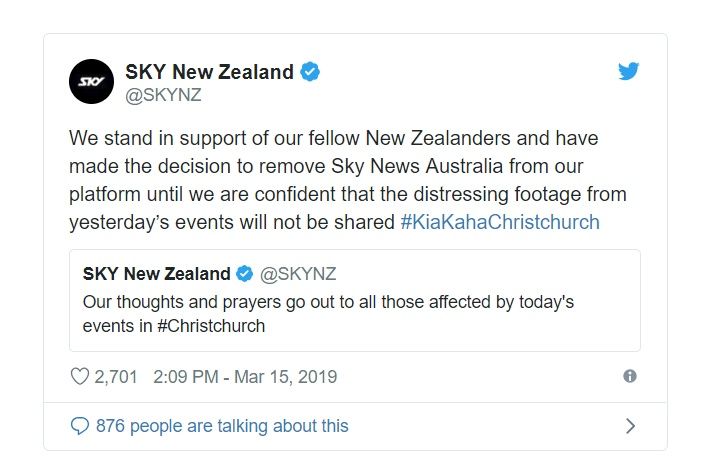Open quoted tweet author SKY New Zealand
This screenshot has height=475, width=703.
point(156,274)
